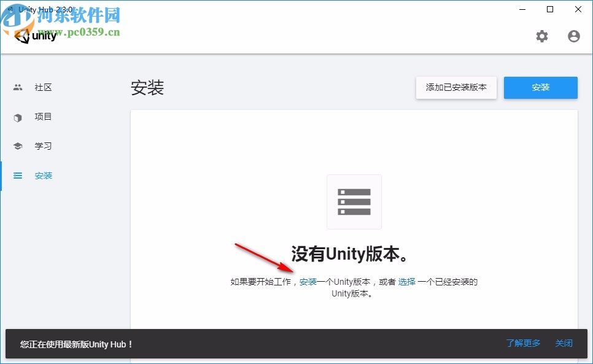593x364 pixels.
Task: Select the 安装 installs sidebar icon
Action: [x=18, y=176]
